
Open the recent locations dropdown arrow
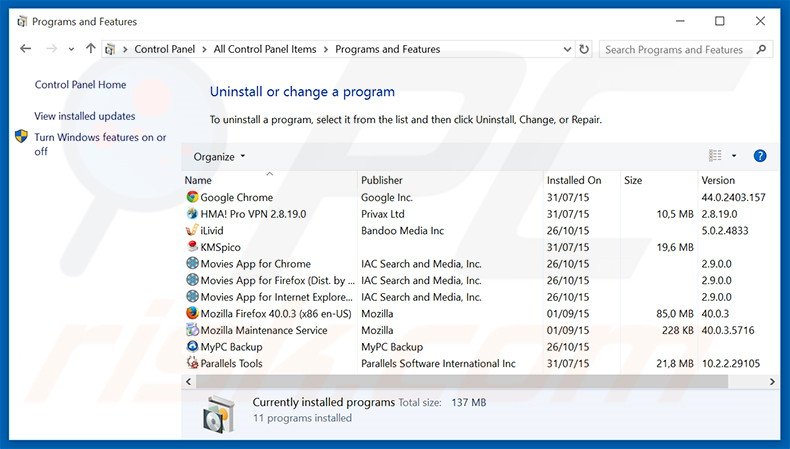click(72, 49)
